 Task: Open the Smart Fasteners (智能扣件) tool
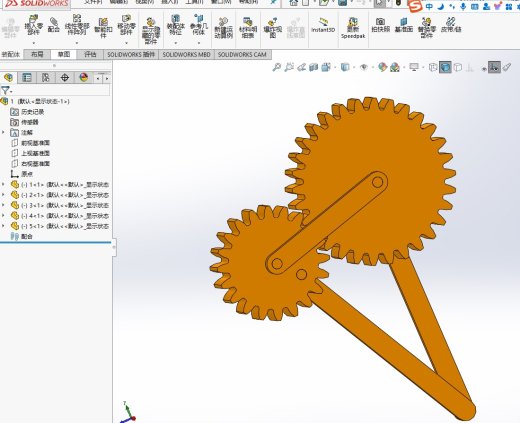click(x=103, y=27)
